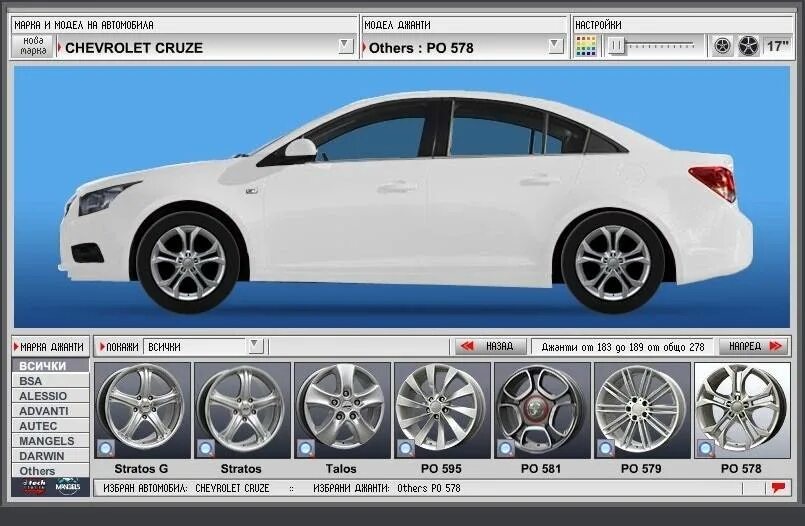
Task: Click the larger wheel size icon
Action: [x=748, y=46]
